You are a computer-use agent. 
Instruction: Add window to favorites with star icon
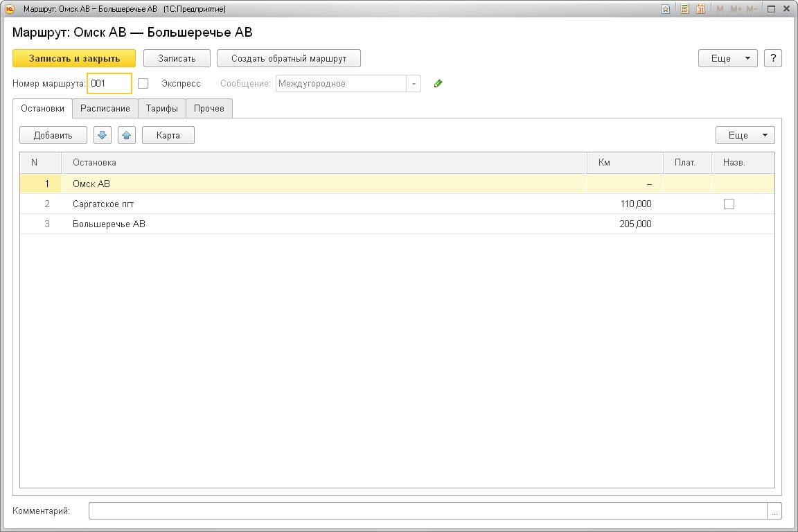666,9
